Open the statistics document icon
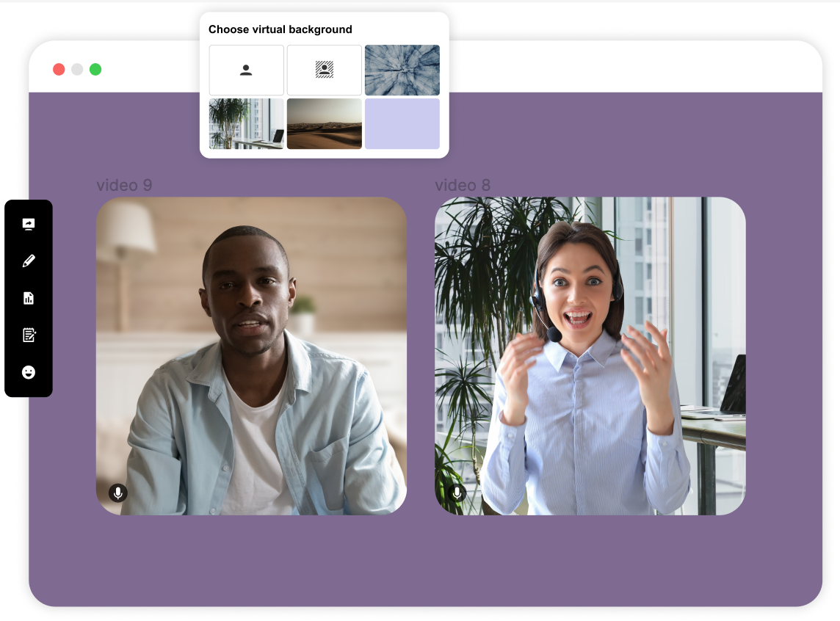 (x=28, y=298)
